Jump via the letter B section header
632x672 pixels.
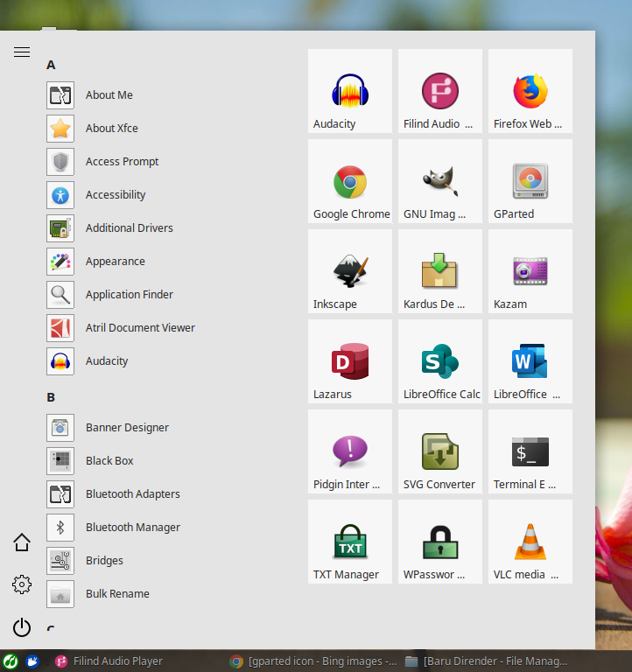51,398
